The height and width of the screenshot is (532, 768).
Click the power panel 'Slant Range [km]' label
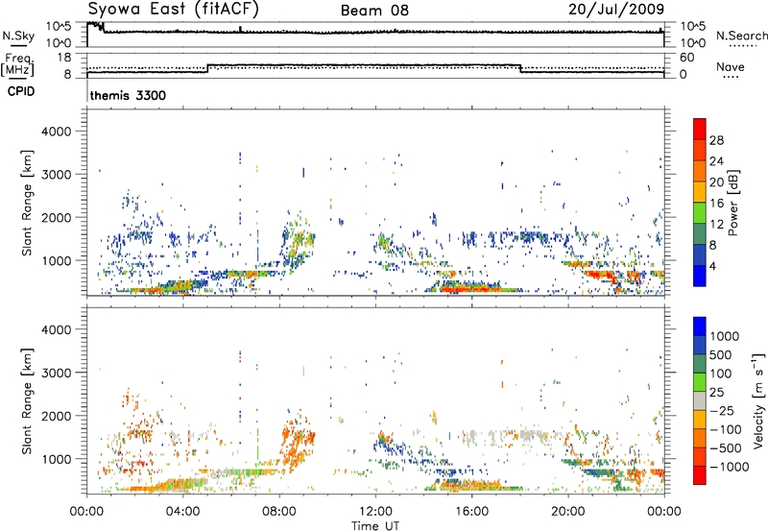pyautogui.click(x=27, y=204)
